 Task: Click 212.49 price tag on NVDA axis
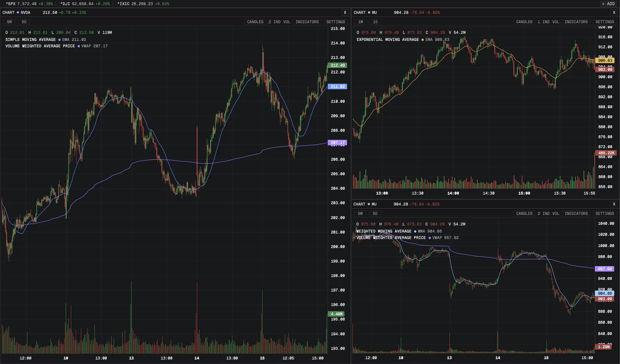point(337,65)
